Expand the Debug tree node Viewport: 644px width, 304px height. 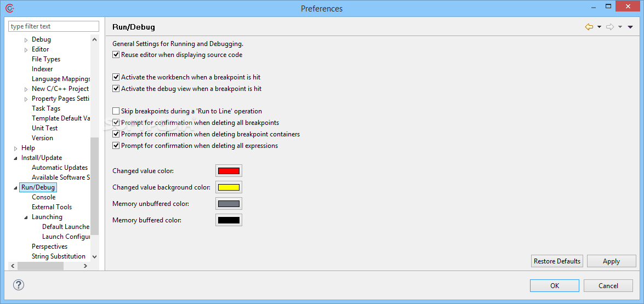pyautogui.click(x=26, y=40)
